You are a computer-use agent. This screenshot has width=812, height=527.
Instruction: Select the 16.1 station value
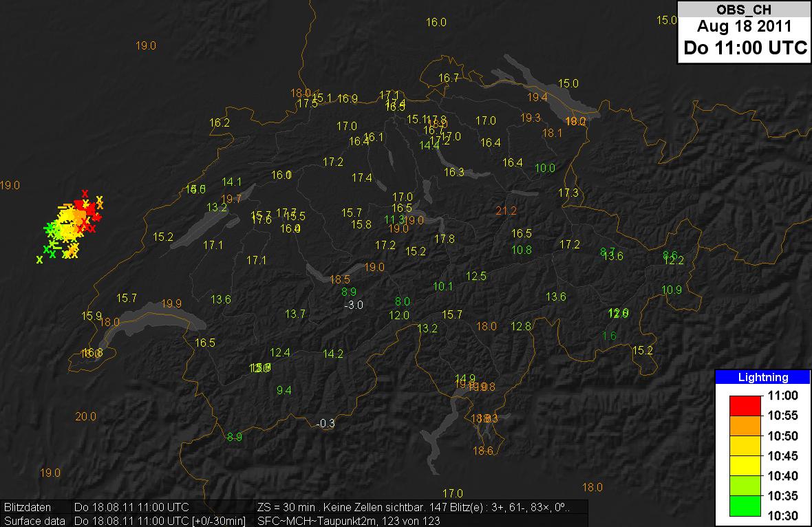point(374,137)
